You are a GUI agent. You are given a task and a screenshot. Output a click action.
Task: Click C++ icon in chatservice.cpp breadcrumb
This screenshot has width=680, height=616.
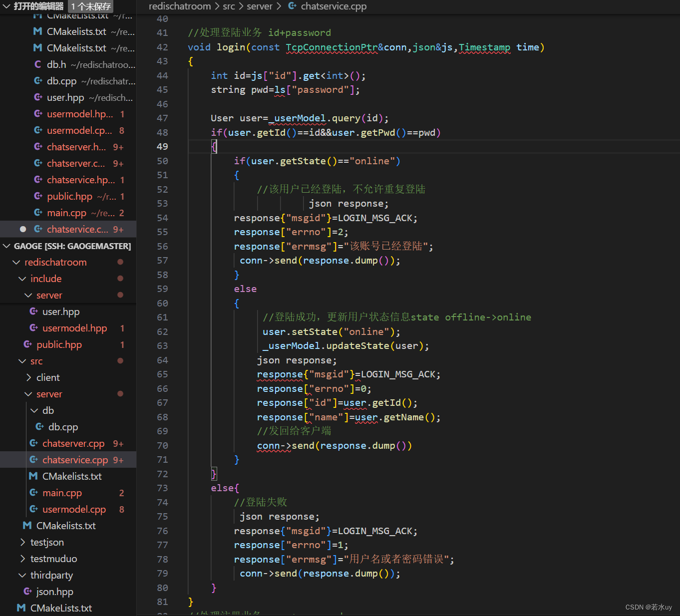tap(292, 6)
